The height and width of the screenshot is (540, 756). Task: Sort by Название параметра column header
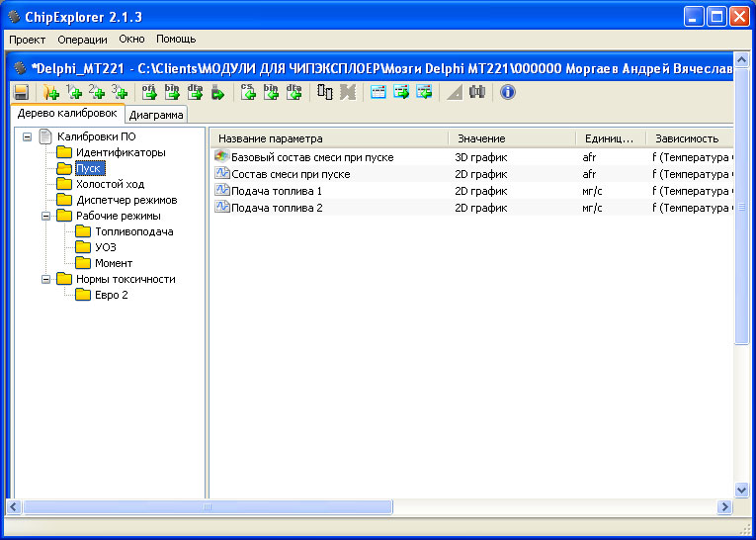pos(328,138)
